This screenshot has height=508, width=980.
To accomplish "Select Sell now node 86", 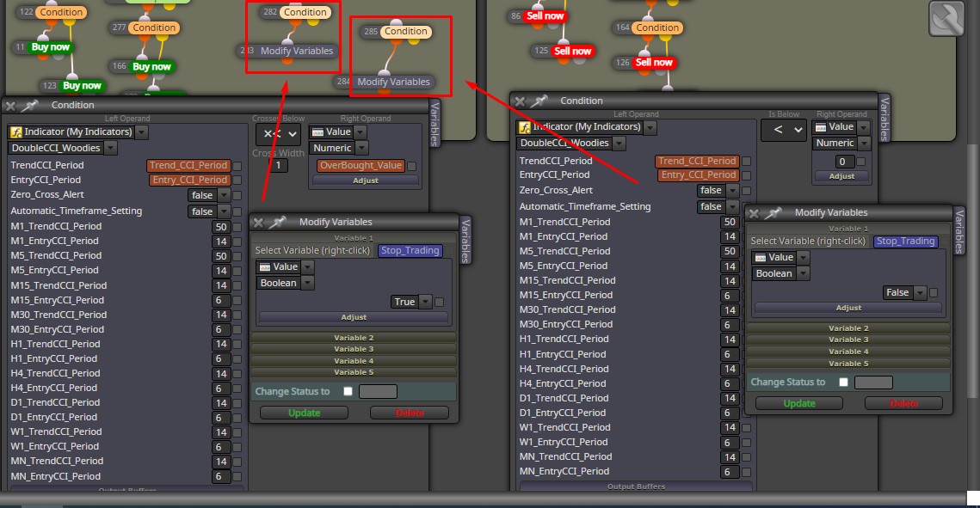I will (545, 15).
